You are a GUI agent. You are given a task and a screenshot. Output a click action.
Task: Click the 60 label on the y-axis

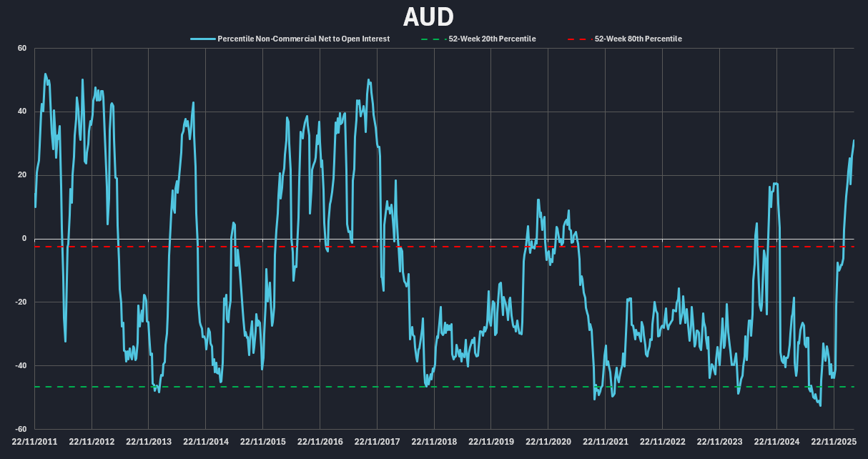21,49
